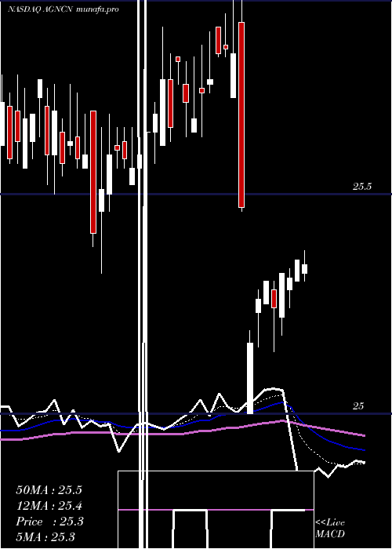This screenshot has height=549, width=392.
Task: Select the 12MA : 25.4 legend entry
Action: [x=49, y=506]
